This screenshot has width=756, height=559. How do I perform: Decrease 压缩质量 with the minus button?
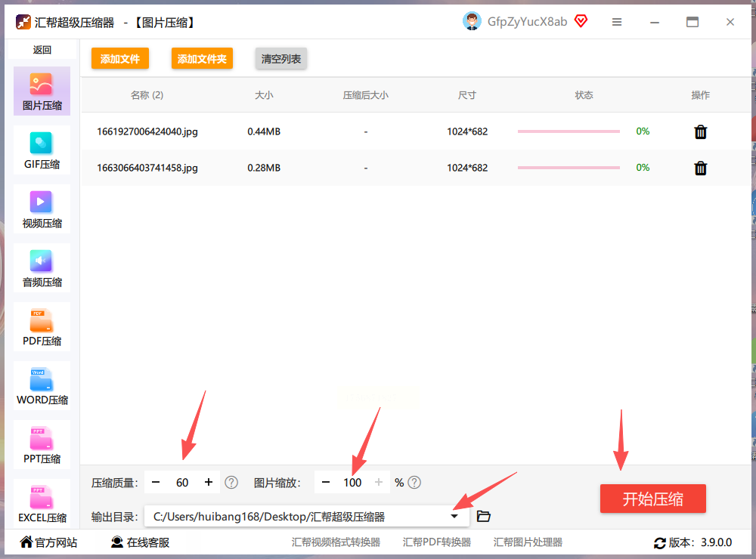(x=156, y=483)
